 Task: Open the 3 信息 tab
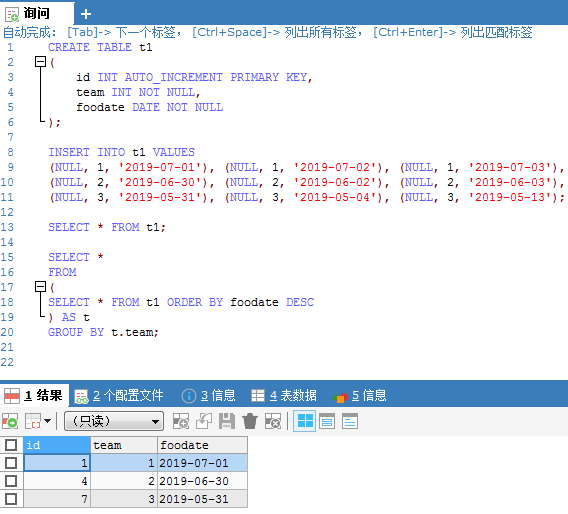tap(208, 395)
